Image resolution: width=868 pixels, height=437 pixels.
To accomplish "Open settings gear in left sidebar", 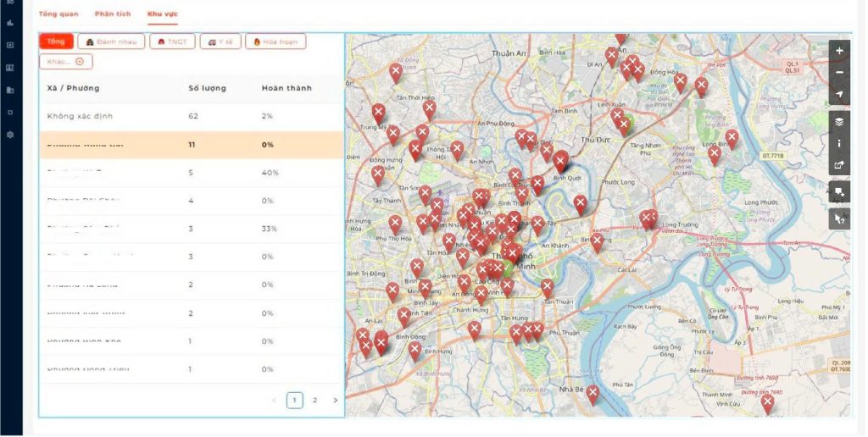I will pos(10,135).
